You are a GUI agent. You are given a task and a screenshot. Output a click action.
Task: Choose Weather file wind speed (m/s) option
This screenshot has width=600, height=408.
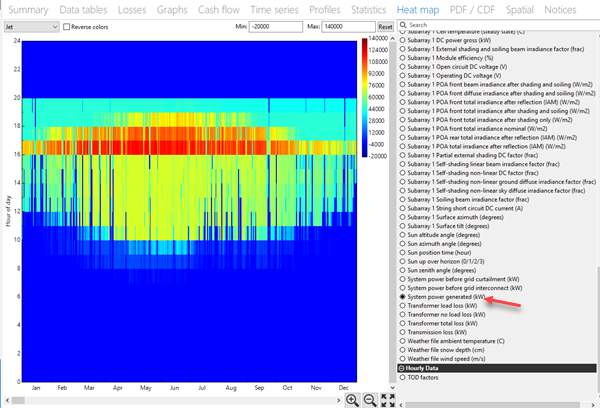[403, 357]
